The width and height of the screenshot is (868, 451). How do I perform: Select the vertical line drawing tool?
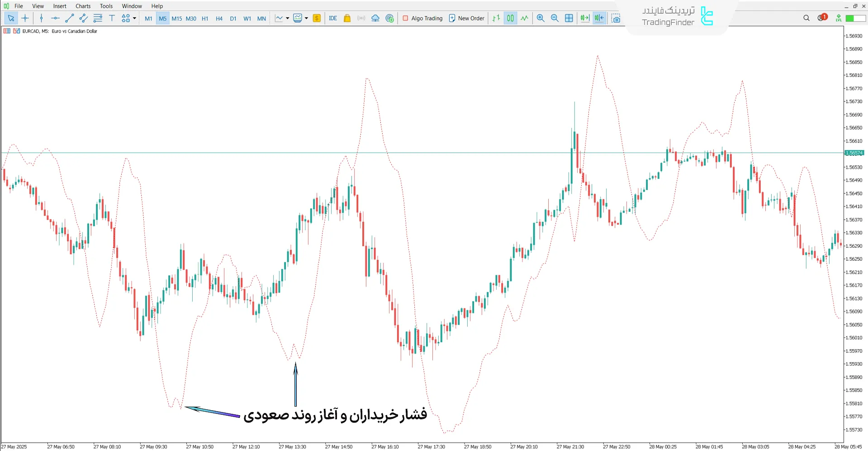tap(41, 18)
